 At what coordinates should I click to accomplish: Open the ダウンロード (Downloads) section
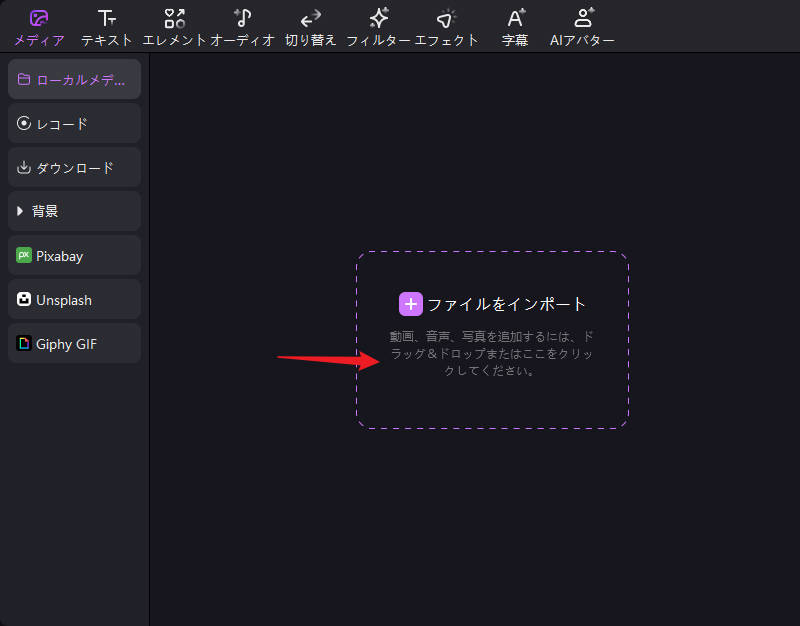pyautogui.click(x=73, y=166)
